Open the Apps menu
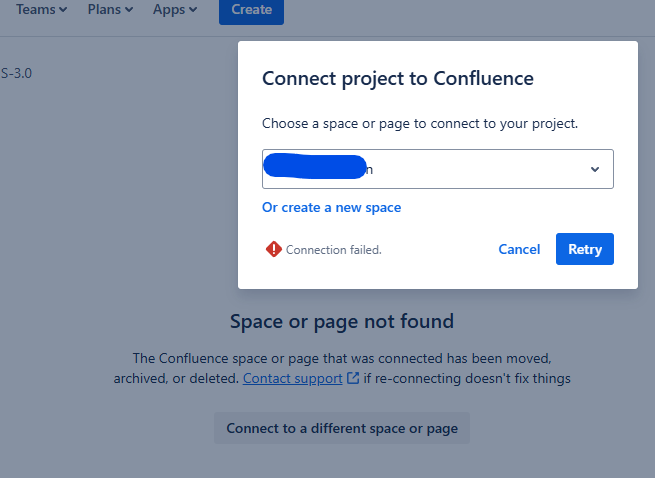Viewport: 655px width, 478px height. pos(175,9)
